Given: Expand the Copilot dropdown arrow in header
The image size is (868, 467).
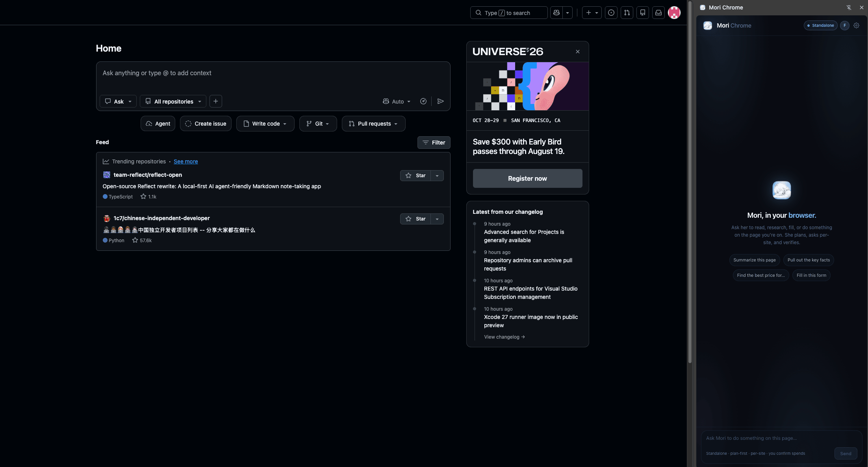Looking at the screenshot, I should (568, 13).
